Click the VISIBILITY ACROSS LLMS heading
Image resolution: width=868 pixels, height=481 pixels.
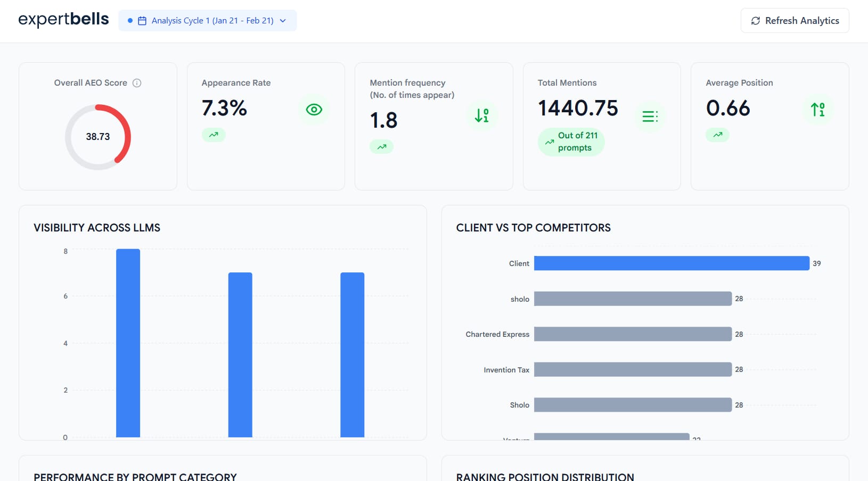point(97,228)
